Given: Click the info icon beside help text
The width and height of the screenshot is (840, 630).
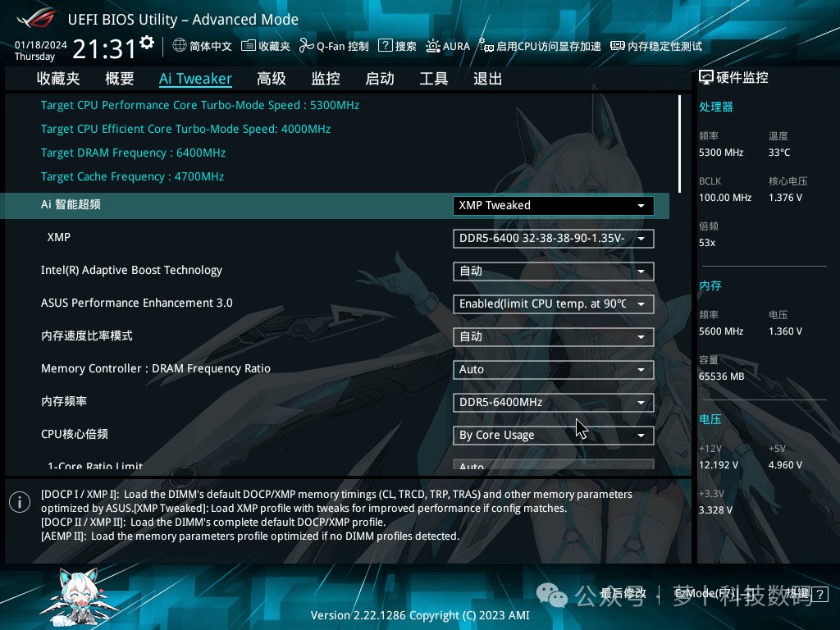Looking at the screenshot, I should 20,502.
